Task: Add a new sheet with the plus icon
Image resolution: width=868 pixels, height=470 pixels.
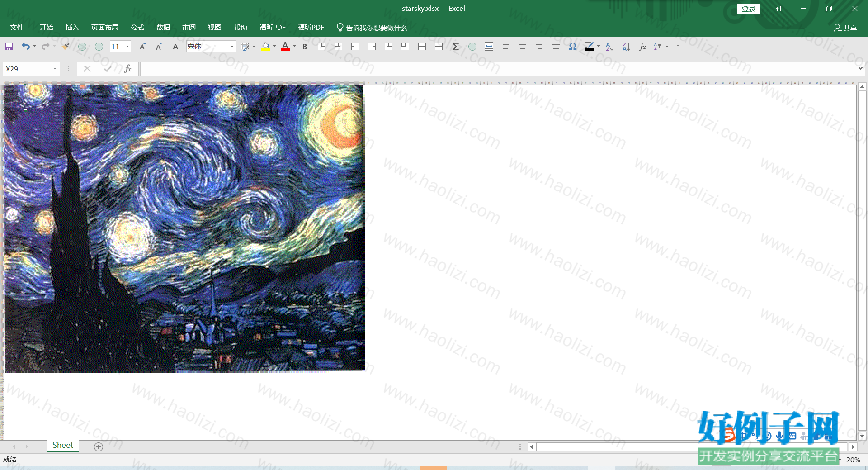Action: click(99, 447)
